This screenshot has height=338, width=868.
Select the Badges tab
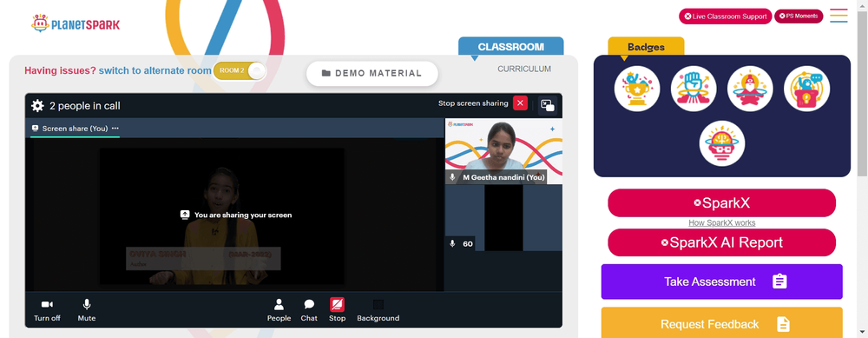pos(646,47)
